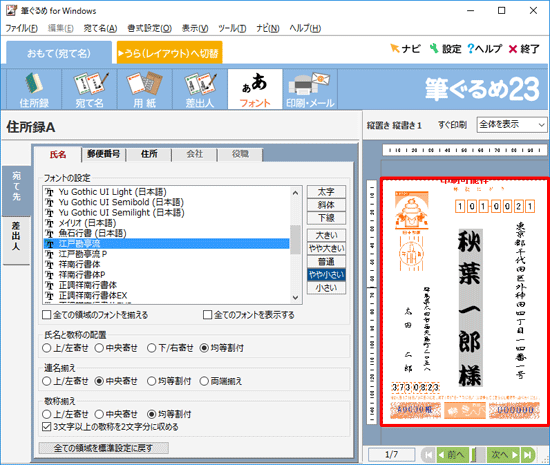Select 中央寄せ under 敬称揃え

click(x=99, y=415)
